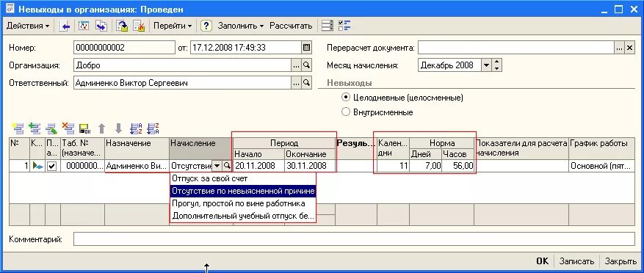Open the Заполнить dropdown menu
This screenshot has height=273, width=644.
point(241,26)
